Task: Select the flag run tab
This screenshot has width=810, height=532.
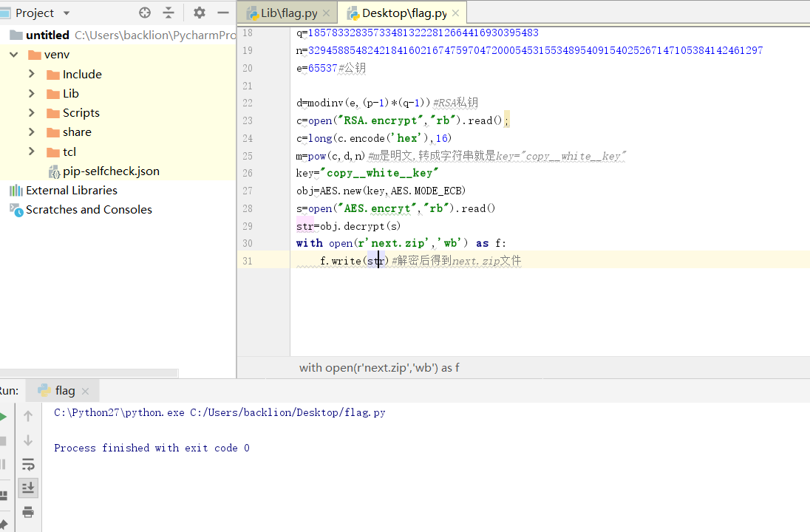Action: (64, 391)
